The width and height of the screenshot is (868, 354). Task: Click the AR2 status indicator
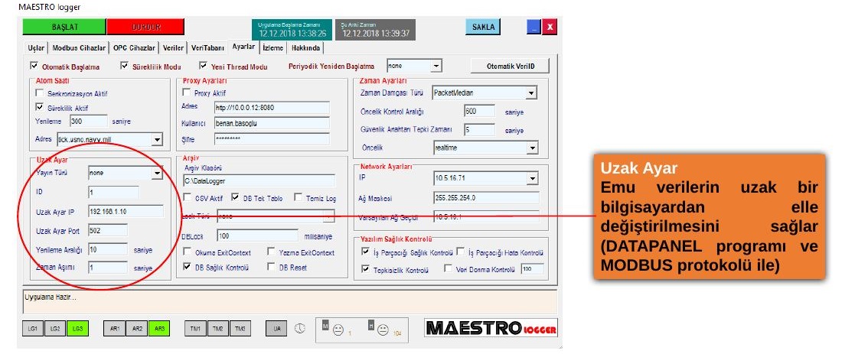pyautogui.click(x=137, y=329)
